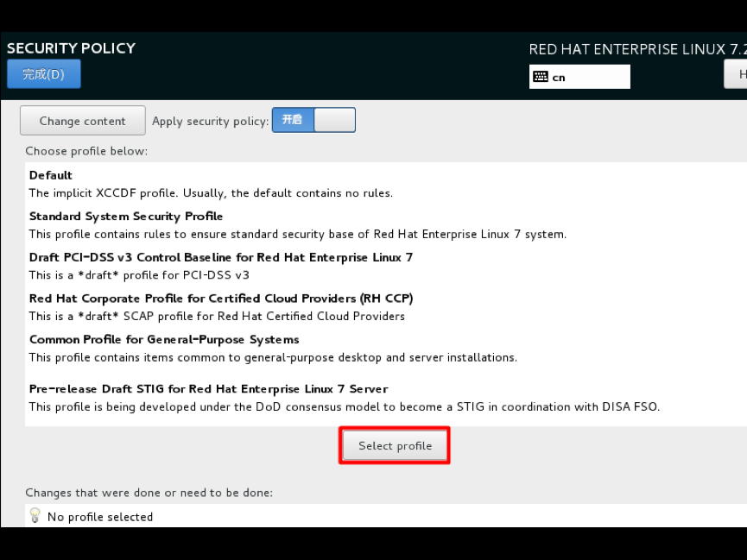Viewport: 747px width, 560px height.
Task: Click the Select profile button
Action: [x=395, y=446]
